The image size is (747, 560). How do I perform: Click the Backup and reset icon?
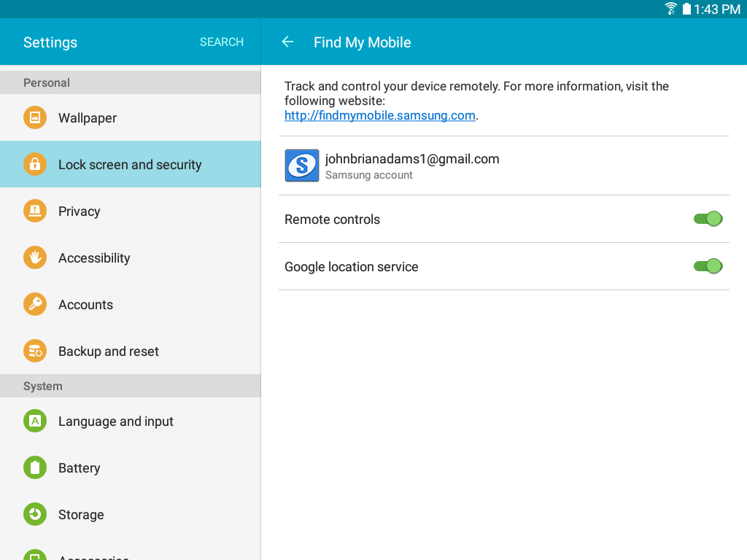[x=35, y=351]
